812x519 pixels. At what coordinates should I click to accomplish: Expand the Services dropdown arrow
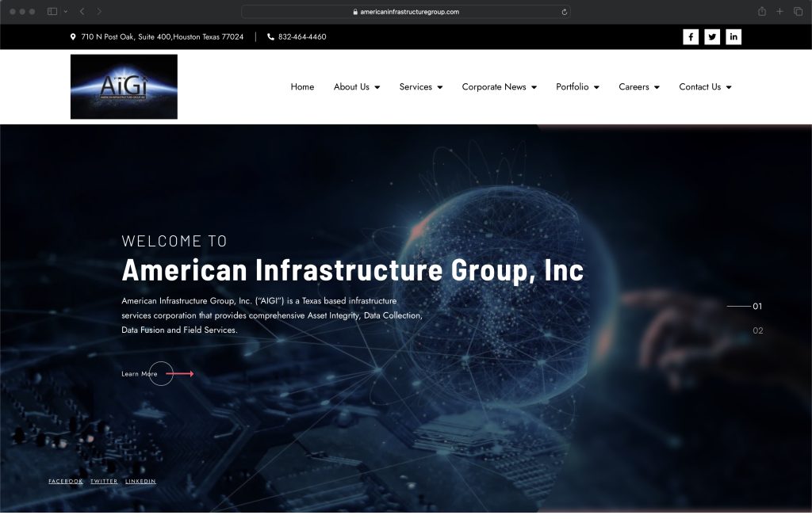pos(439,87)
